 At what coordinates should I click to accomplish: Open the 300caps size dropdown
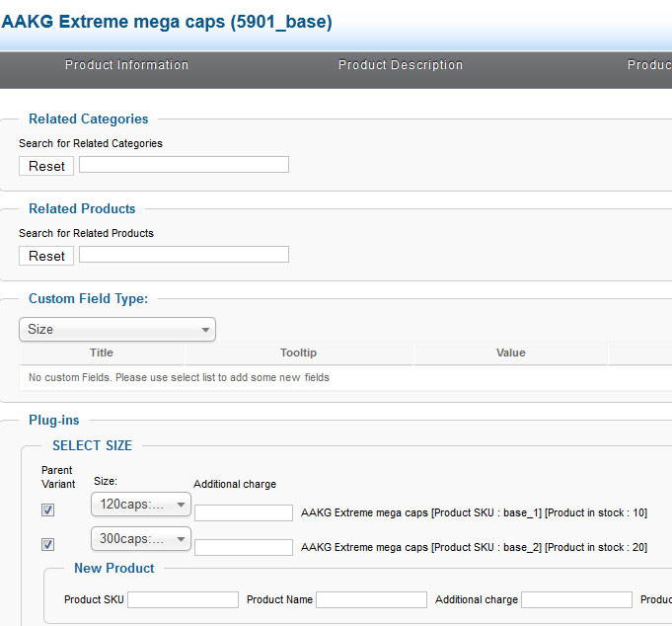point(141,538)
